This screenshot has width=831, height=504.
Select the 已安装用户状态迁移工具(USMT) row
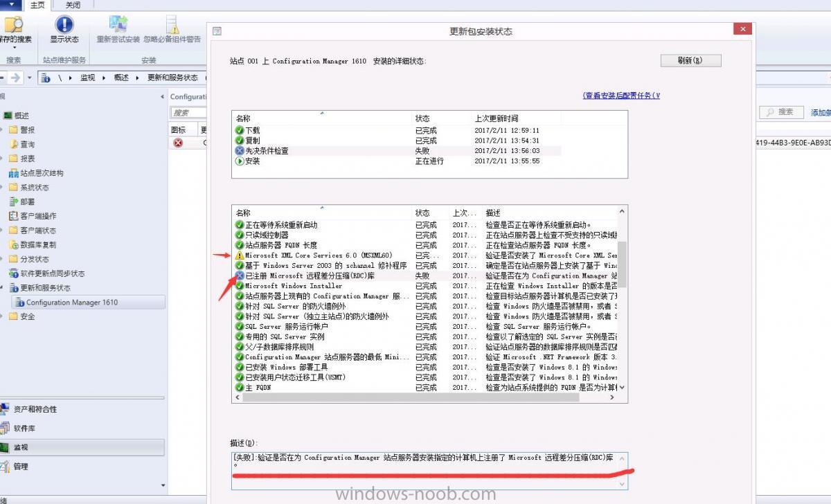pos(425,377)
